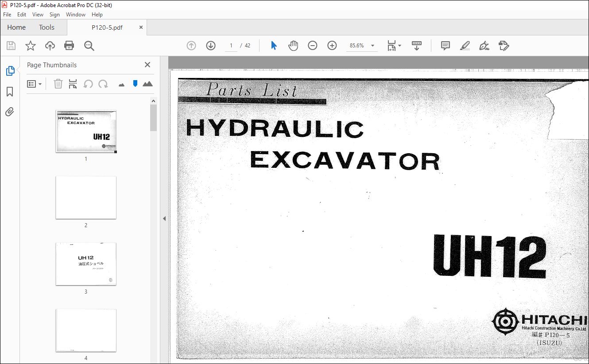Collapse the navigation pane arrow
The height and width of the screenshot is (364, 589).
164,218
